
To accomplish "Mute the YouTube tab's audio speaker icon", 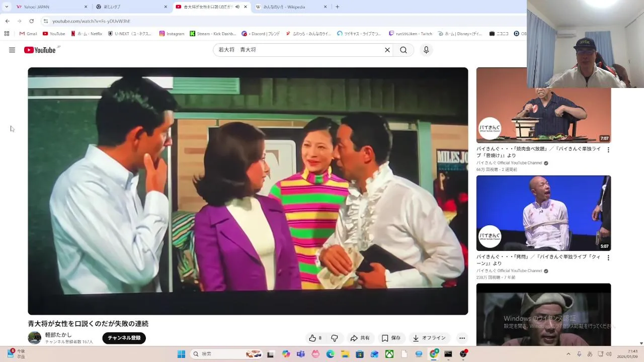I will point(237,7).
